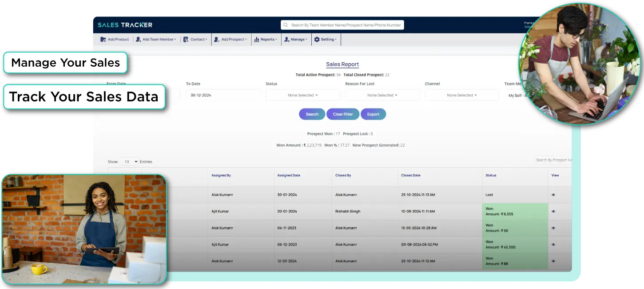Click the Setting gear icon
The width and height of the screenshot is (644, 289).
(317, 40)
